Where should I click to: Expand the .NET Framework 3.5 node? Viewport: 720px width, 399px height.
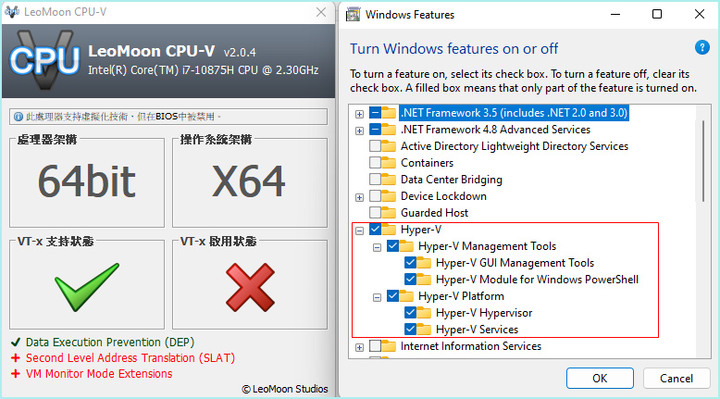[x=360, y=114]
